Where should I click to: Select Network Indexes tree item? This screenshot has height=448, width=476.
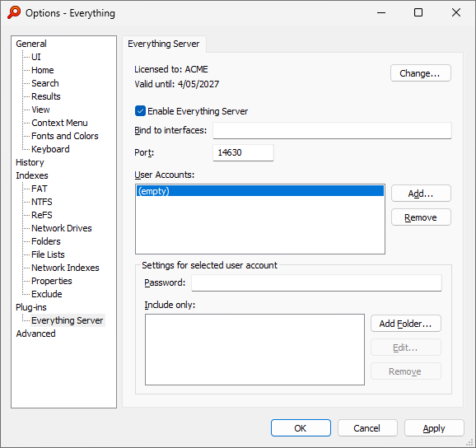pos(65,268)
